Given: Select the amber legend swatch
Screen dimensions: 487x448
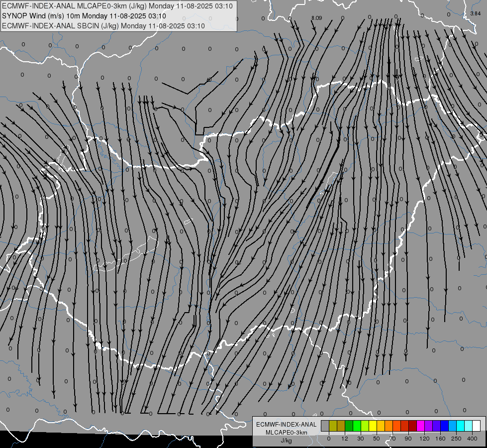Looking at the screenshot, I should tap(381, 426).
